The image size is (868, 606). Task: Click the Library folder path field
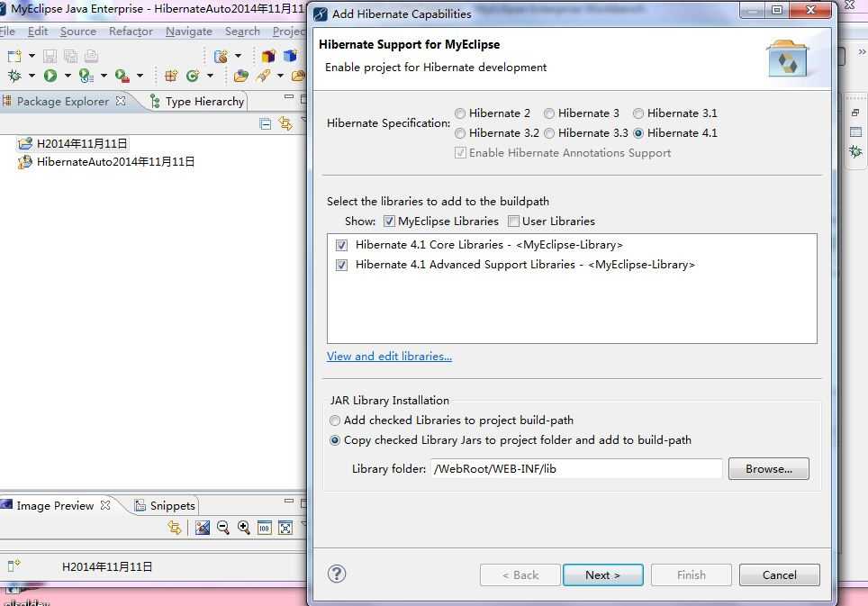coord(576,469)
